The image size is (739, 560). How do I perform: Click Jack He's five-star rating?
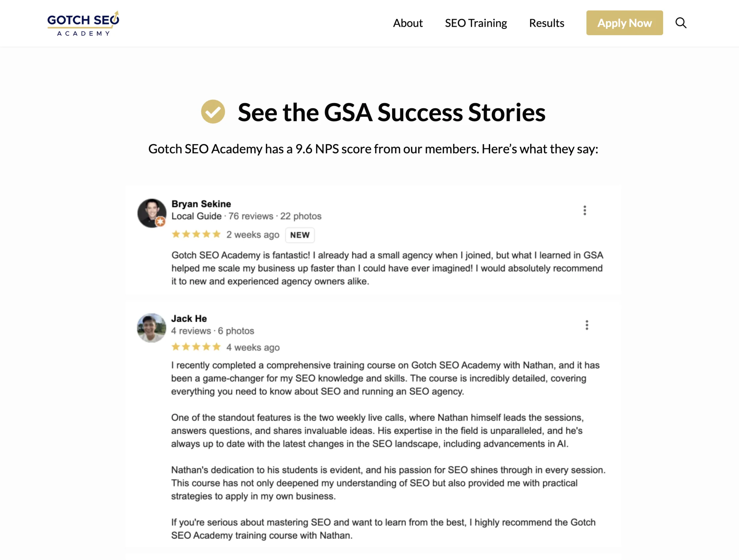coord(196,347)
